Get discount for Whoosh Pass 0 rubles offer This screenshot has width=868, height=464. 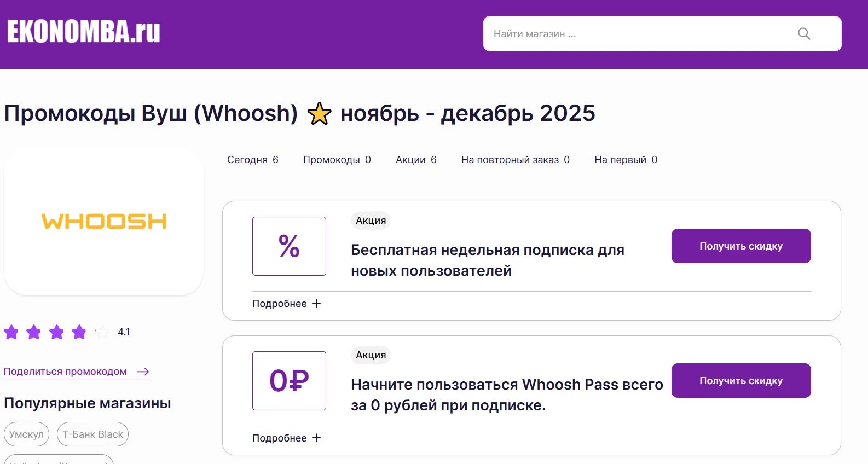point(741,381)
